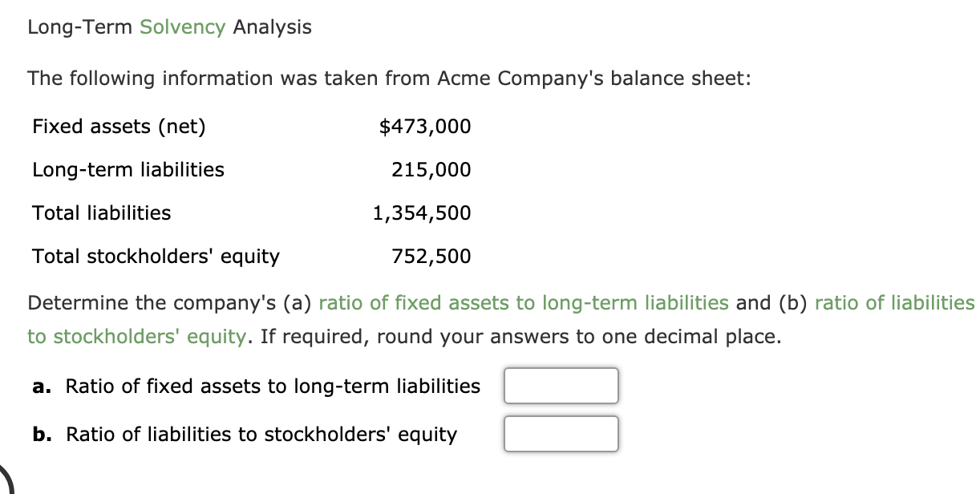This screenshot has width=980, height=494.
Task: Click the Total liabilities row label
Action: pyautogui.click(x=102, y=213)
